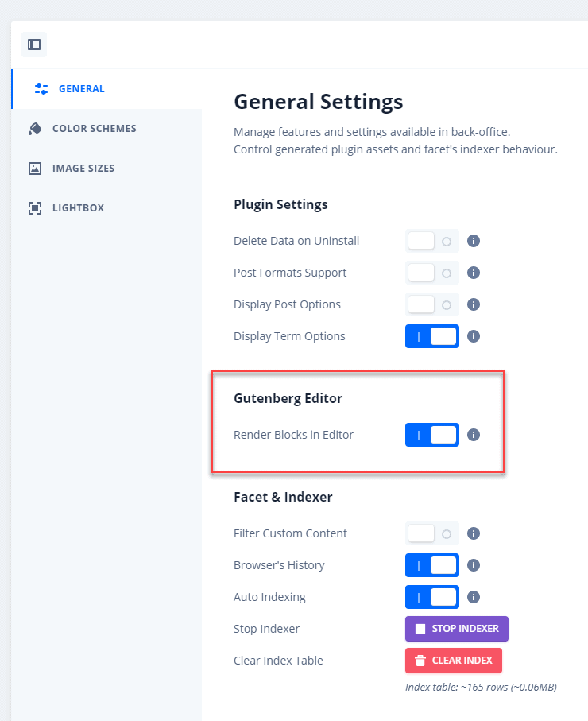Open info tooltip for Delete Data on Uninstall
The height and width of the screenshot is (721, 588).
[473, 241]
